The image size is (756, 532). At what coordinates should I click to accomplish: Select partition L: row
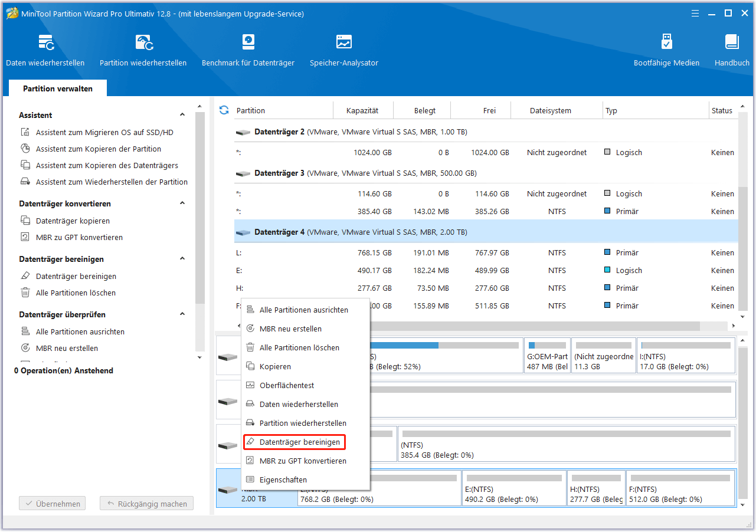pos(486,253)
